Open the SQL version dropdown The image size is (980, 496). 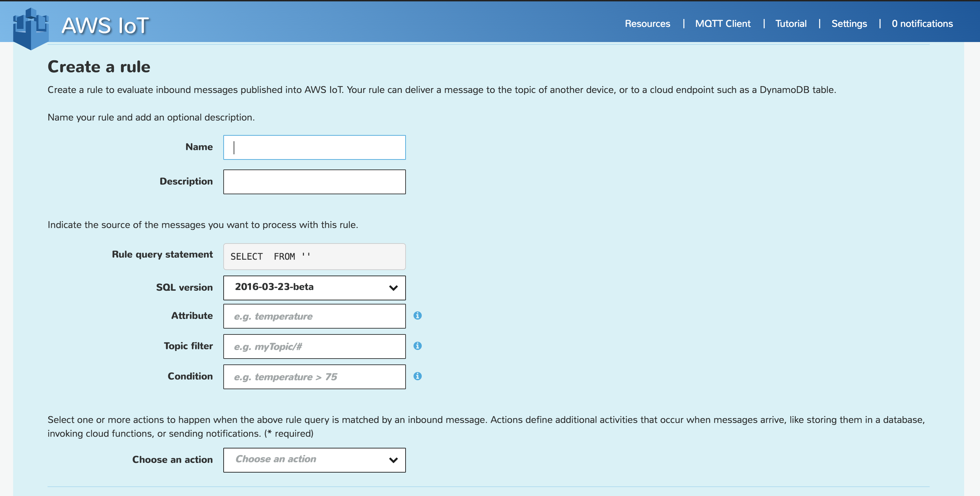pyautogui.click(x=314, y=288)
